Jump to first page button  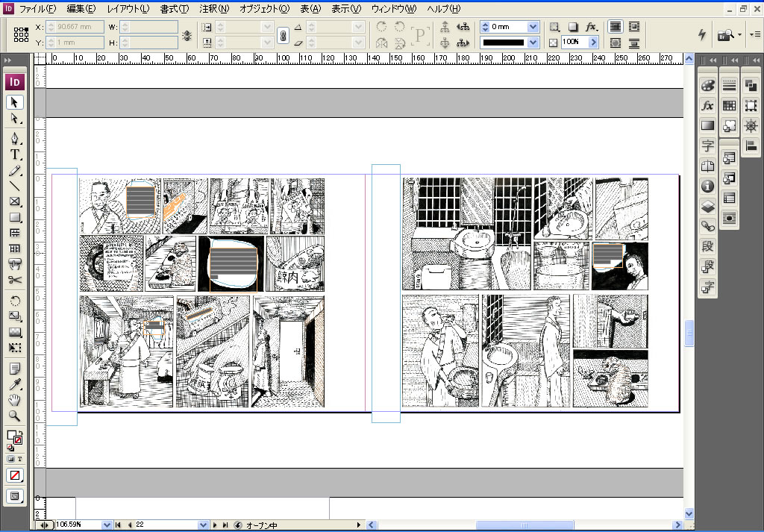(x=118, y=525)
